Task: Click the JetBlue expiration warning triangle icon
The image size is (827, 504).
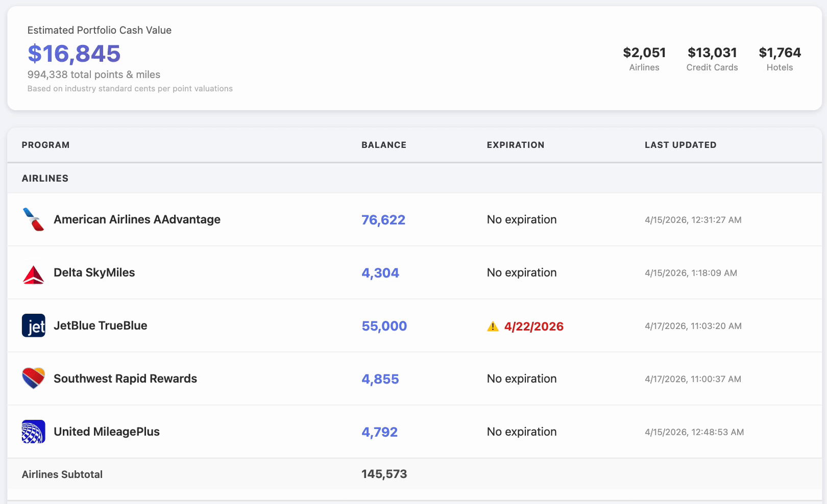Action: [x=493, y=326]
